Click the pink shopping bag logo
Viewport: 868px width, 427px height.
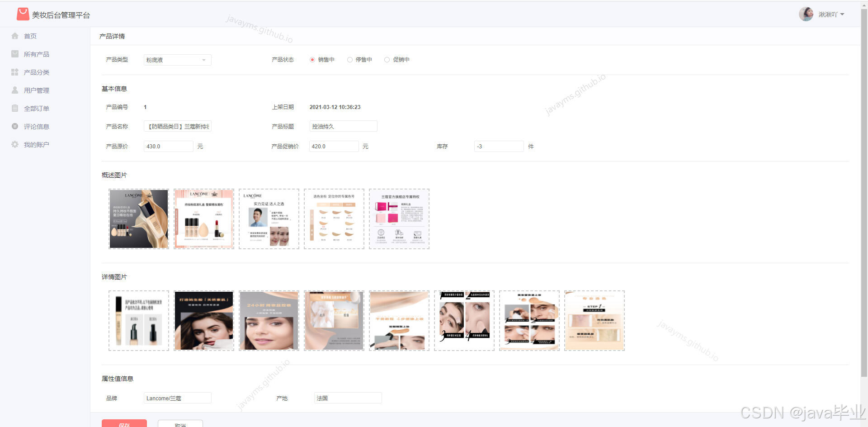pos(23,14)
